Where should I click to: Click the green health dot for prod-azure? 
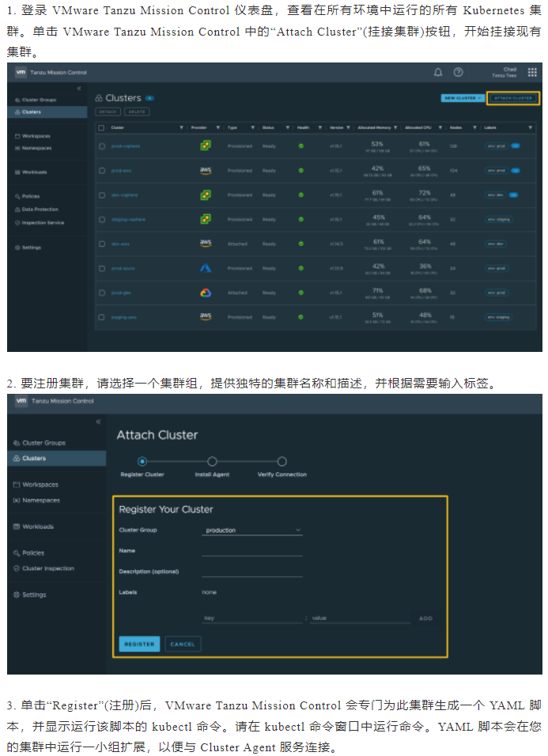(300, 268)
